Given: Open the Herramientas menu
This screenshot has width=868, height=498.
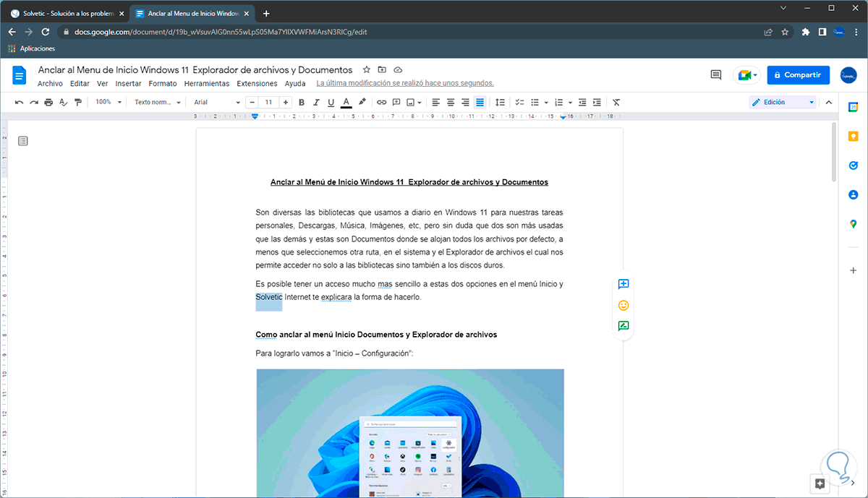Looking at the screenshot, I should (x=207, y=84).
